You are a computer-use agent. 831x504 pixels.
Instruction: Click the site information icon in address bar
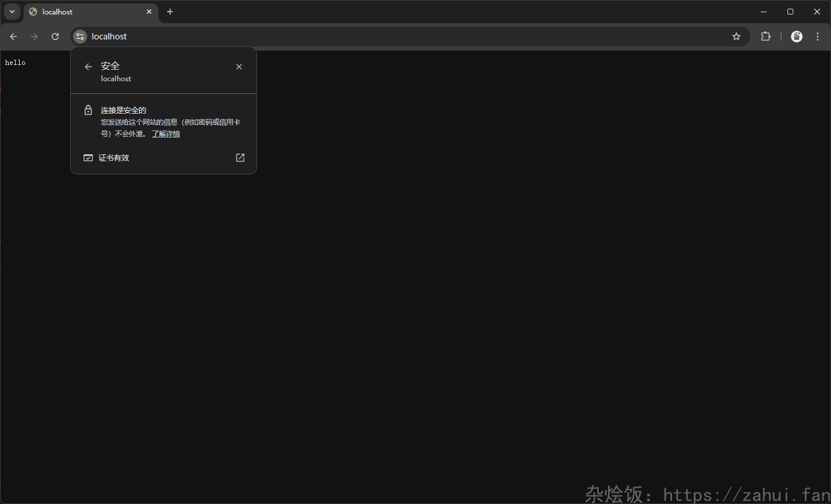click(80, 37)
